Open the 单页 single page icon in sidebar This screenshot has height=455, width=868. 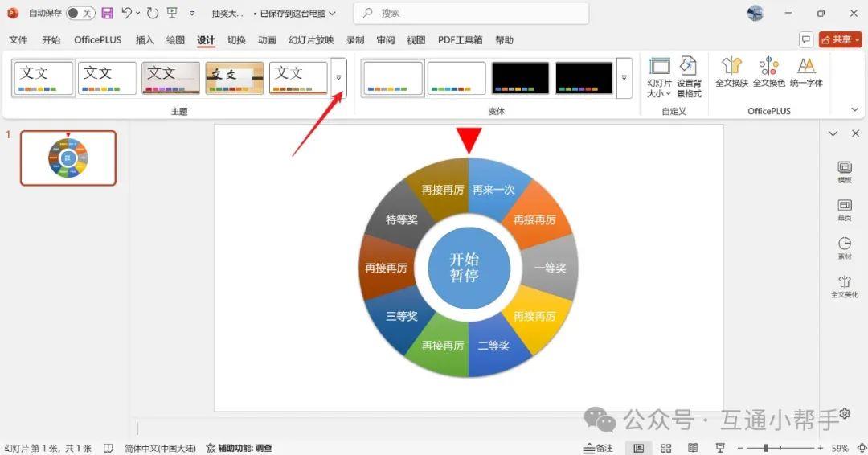(845, 211)
